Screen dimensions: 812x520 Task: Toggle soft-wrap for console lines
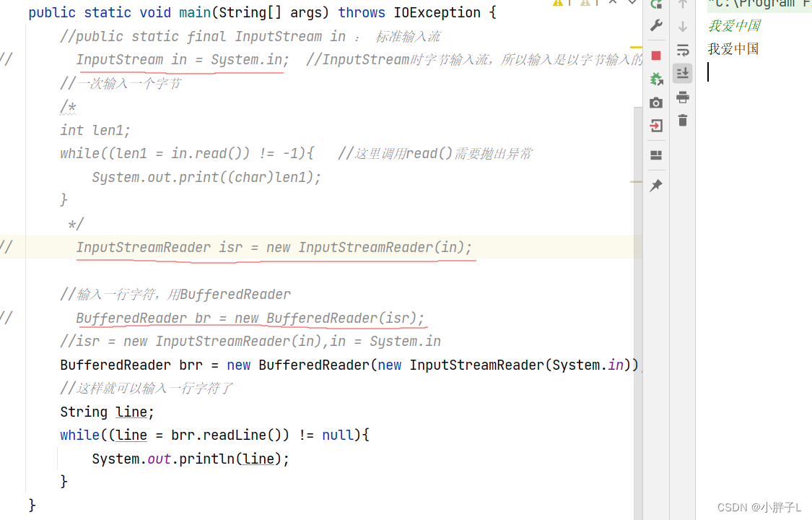682,50
